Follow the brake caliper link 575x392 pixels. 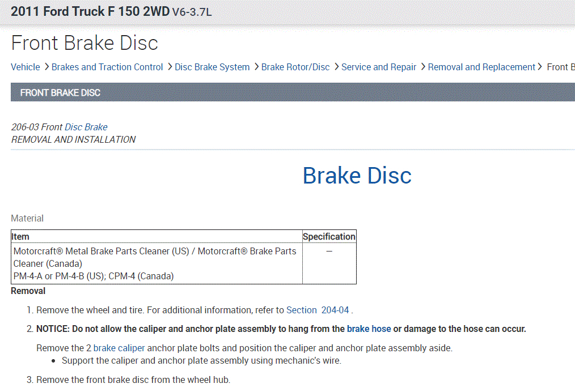[x=119, y=348]
